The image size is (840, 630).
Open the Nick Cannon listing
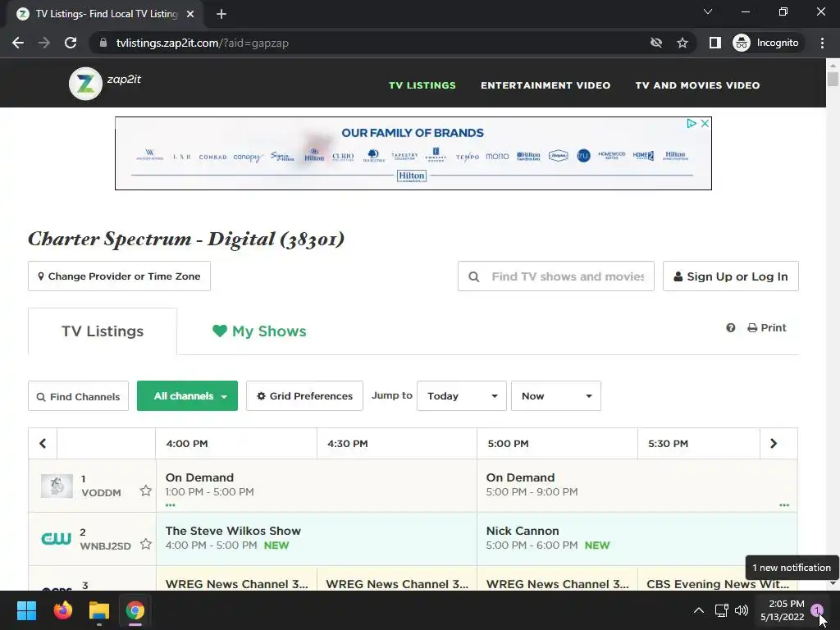point(637,538)
